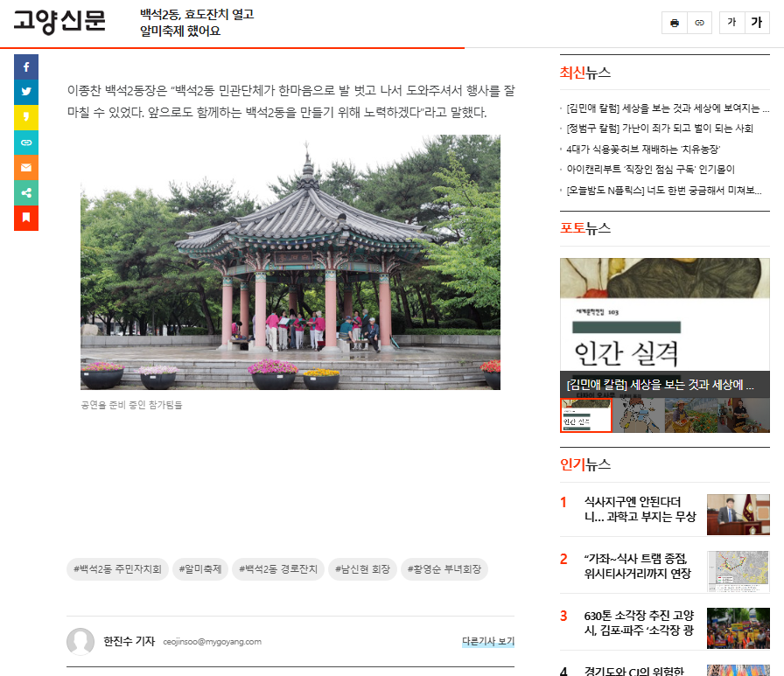Send article by email icon
The height and width of the screenshot is (676, 784).
[x=26, y=167]
